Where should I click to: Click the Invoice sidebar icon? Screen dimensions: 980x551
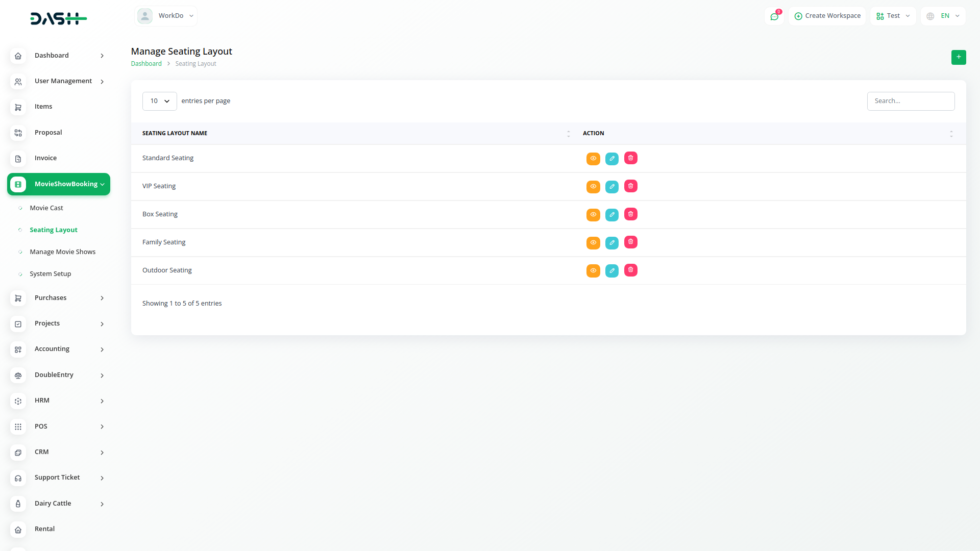(18, 159)
